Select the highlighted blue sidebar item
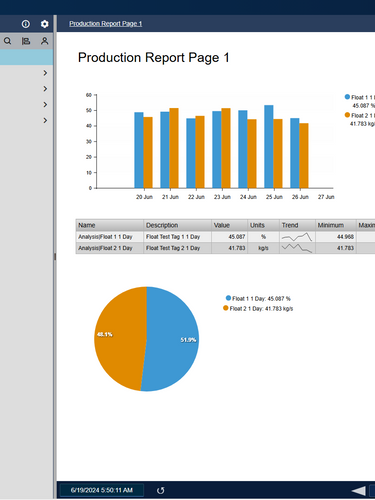The height and width of the screenshot is (500, 375). [26, 57]
